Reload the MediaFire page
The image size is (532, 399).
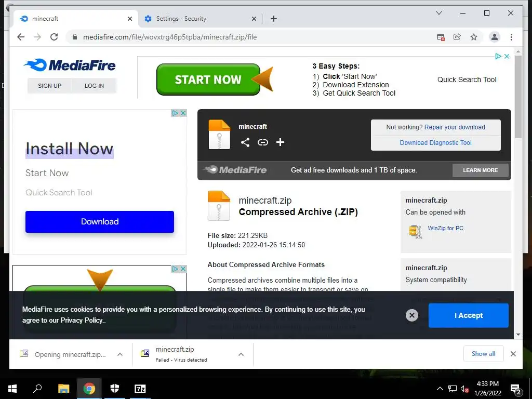pyautogui.click(x=54, y=37)
